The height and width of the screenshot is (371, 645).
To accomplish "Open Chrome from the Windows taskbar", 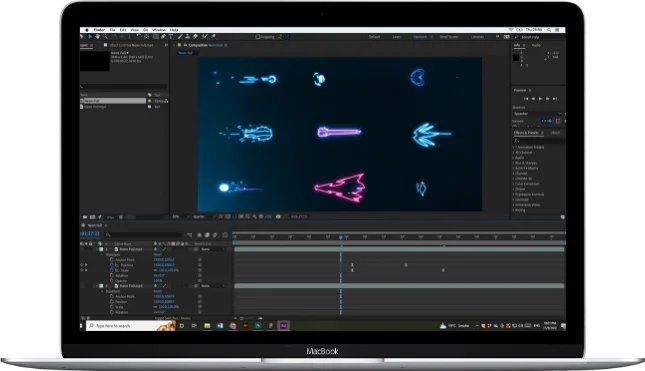I will pos(233,325).
